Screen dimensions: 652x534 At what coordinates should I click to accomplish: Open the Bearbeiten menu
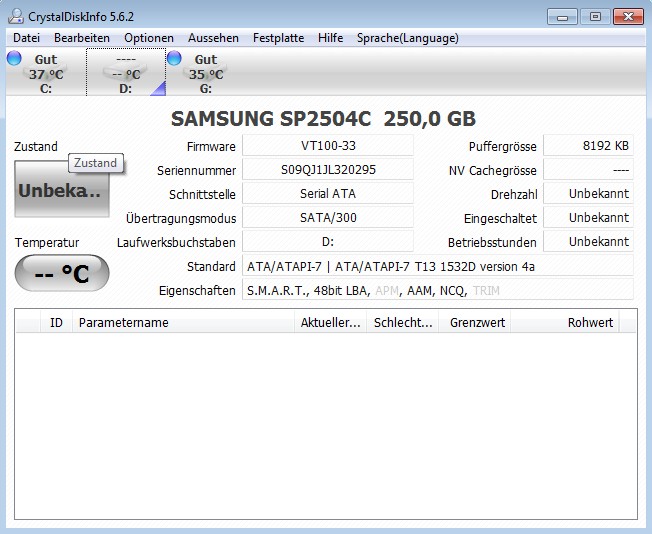82,38
